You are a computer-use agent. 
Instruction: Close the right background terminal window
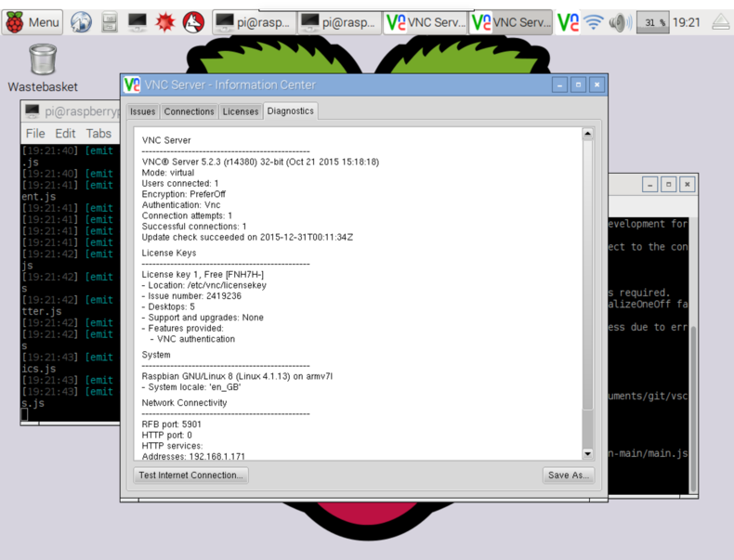pos(688,184)
